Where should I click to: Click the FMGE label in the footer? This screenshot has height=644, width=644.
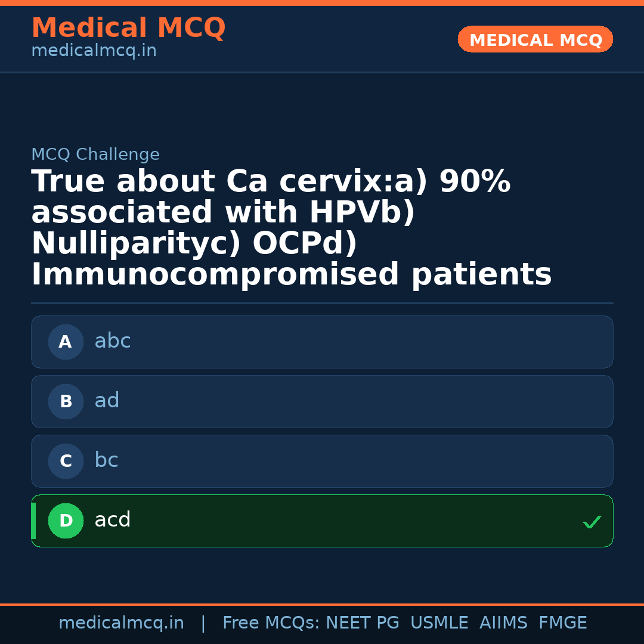pyautogui.click(x=562, y=623)
